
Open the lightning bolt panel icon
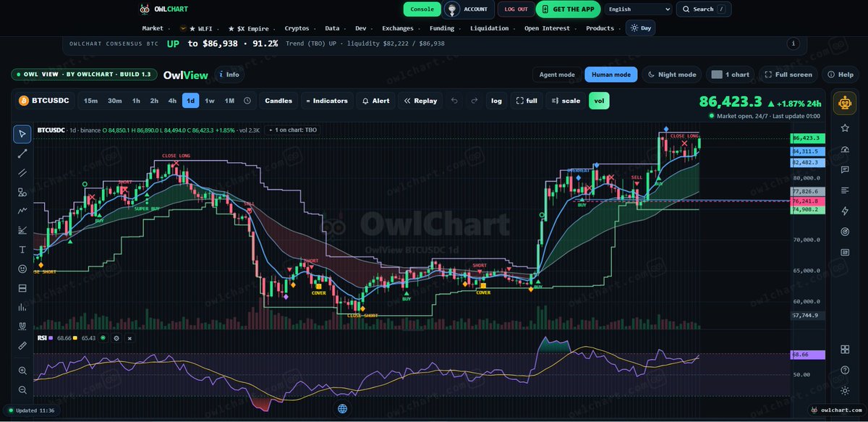click(845, 211)
